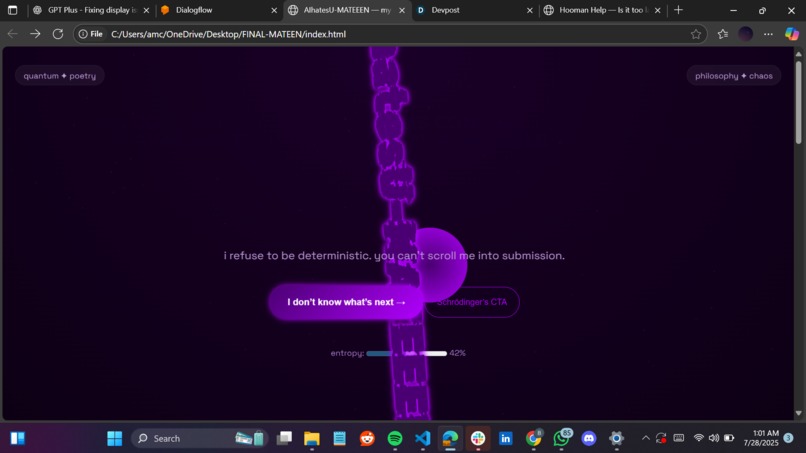
Task: Open File Explorer from taskbar
Action: [312, 439]
